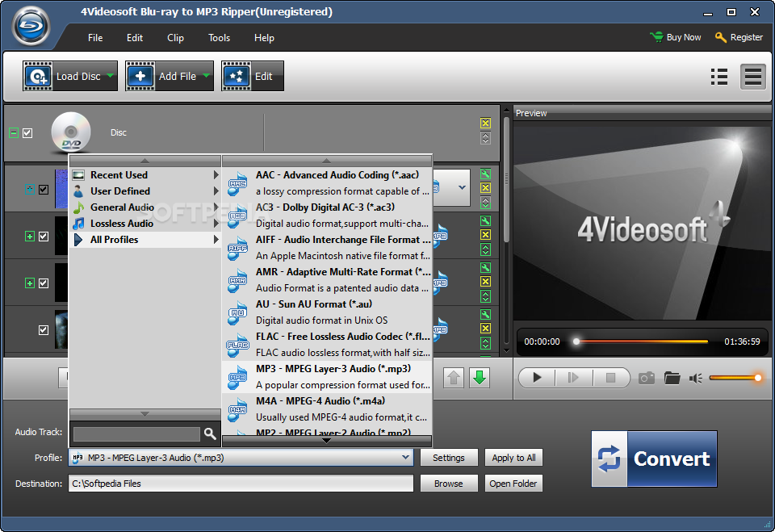Click the Register key link
The width and height of the screenshot is (775, 532).
click(739, 37)
